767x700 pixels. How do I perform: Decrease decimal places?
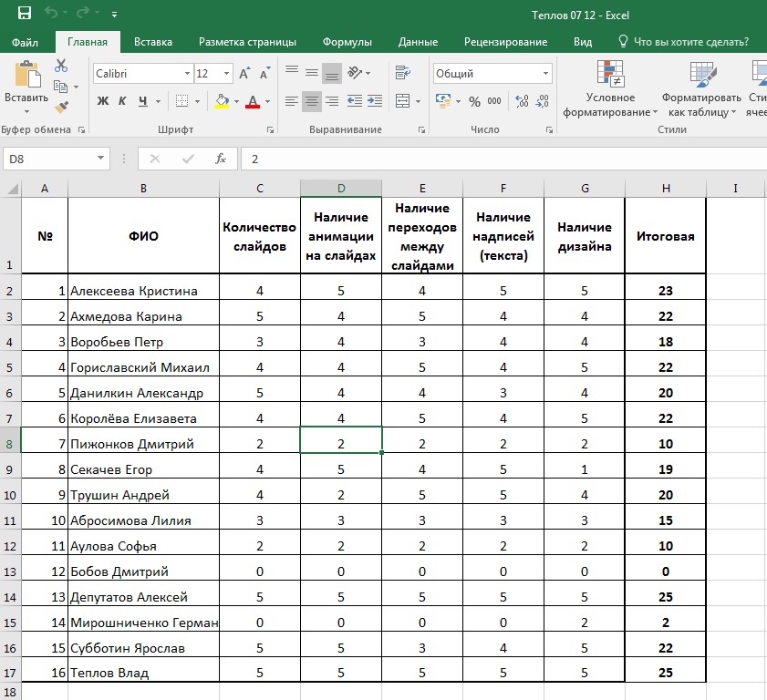tap(542, 101)
